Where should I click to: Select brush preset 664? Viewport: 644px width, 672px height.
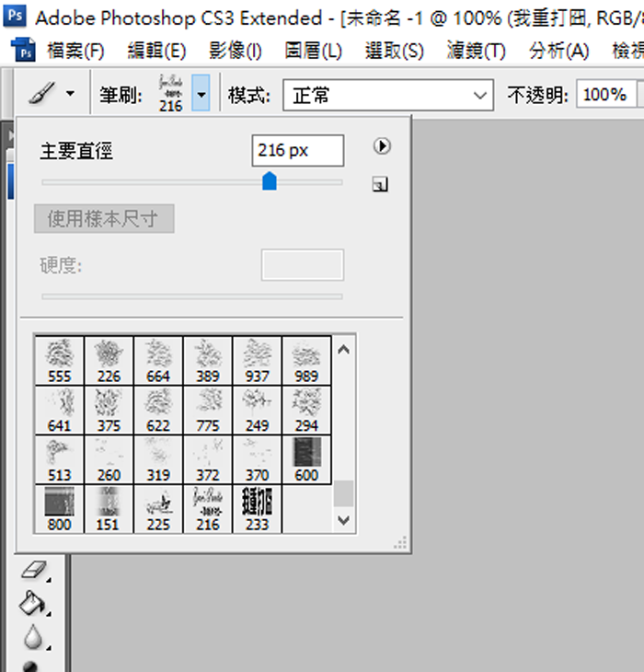point(158,361)
